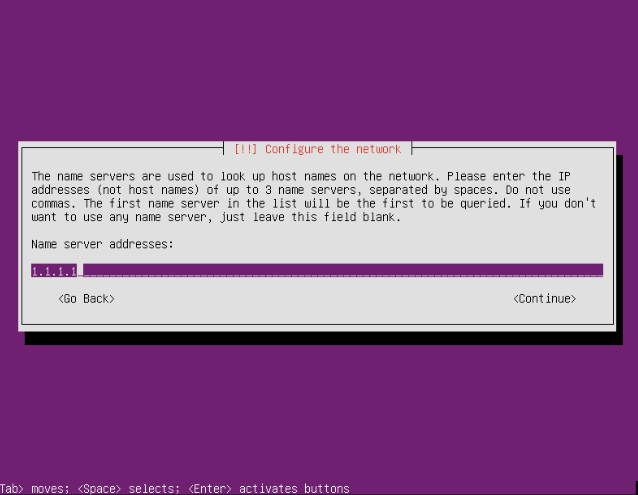Viewport: 638px width, 495px height.
Task: Select the <Continue> button
Action: pyautogui.click(x=544, y=299)
